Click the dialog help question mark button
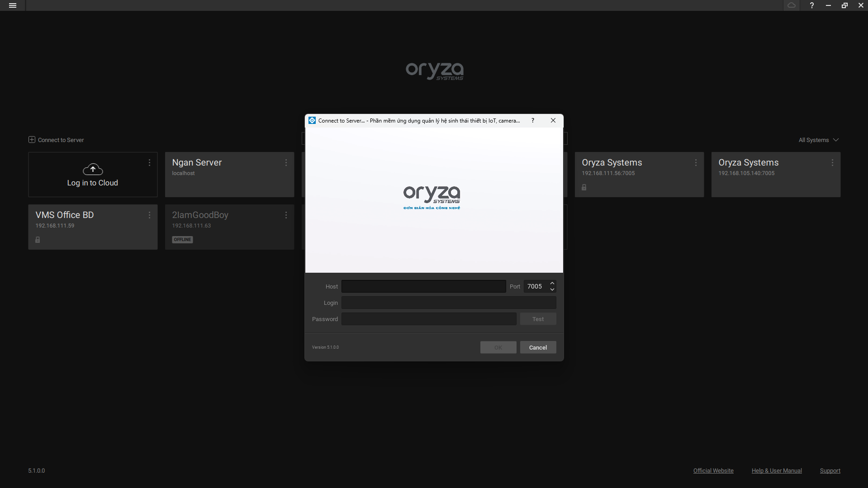The image size is (868, 488). tap(533, 120)
